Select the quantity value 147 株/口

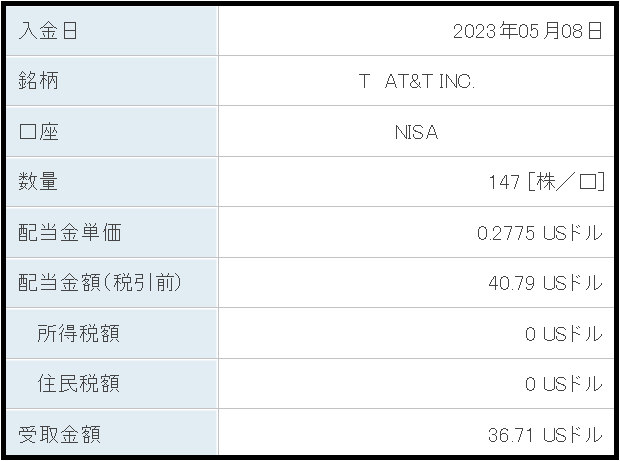tap(546, 182)
